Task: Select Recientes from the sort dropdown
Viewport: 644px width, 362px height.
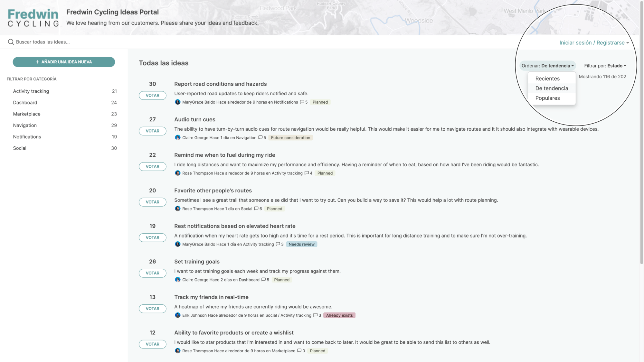Action: tap(547, 78)
